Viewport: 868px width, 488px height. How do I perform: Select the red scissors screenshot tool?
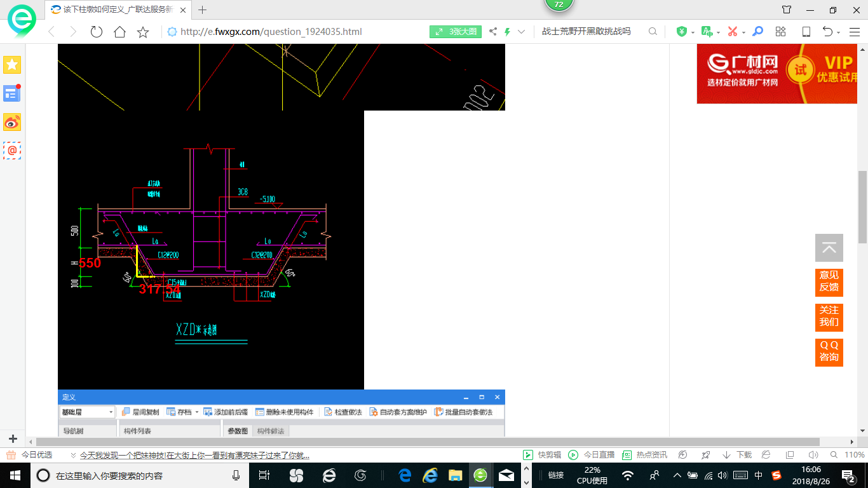click(x=732, y=31)
